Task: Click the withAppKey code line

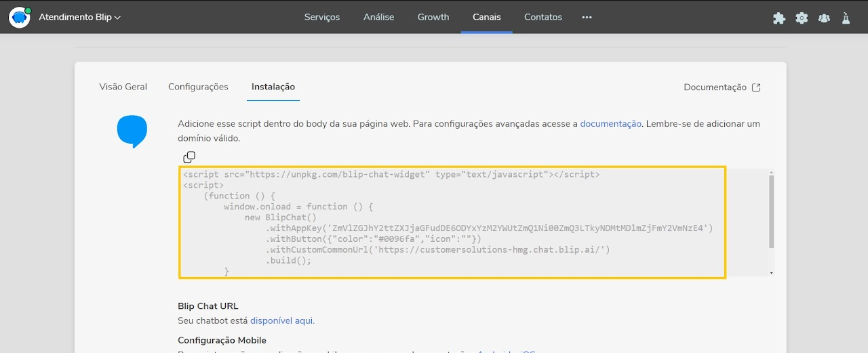Action: (490, 228)
